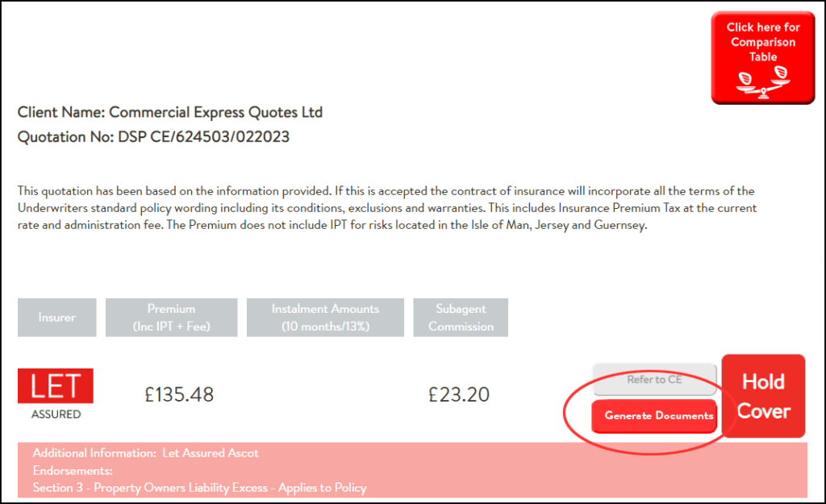The width and height of the screenshot is (826, 504).
Task: Click the large Hold Cover button
Action: tap(762, 396)
